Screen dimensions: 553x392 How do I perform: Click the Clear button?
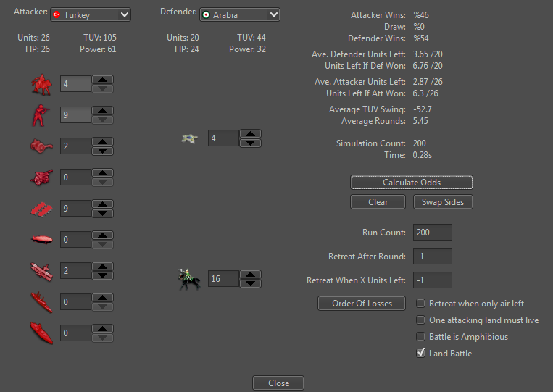coord(378,202)
